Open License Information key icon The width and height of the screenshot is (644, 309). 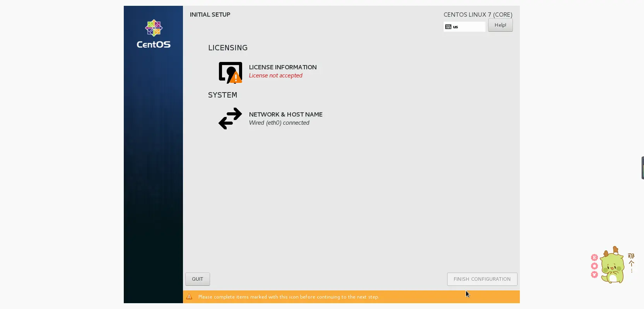click(231, 72)
